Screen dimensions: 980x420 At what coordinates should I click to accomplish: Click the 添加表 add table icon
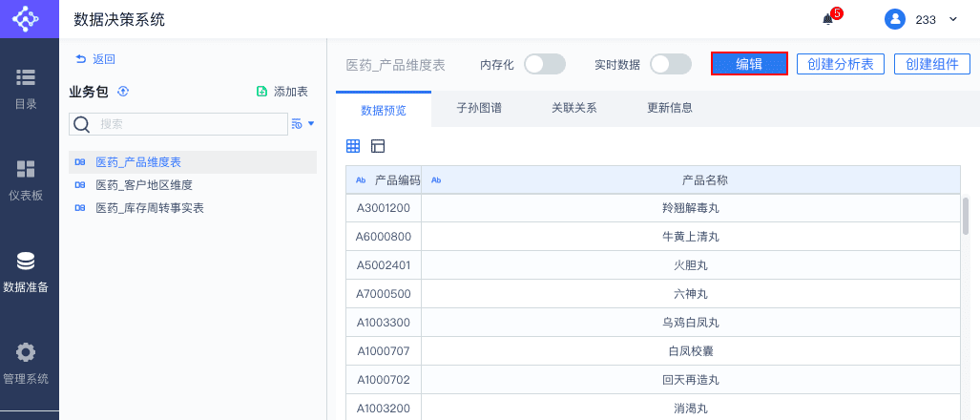tap(262, 92)
